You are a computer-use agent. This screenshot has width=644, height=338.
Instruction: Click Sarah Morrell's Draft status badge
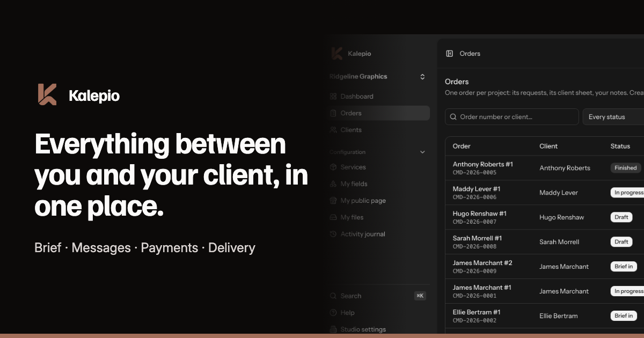pos(621,242)
